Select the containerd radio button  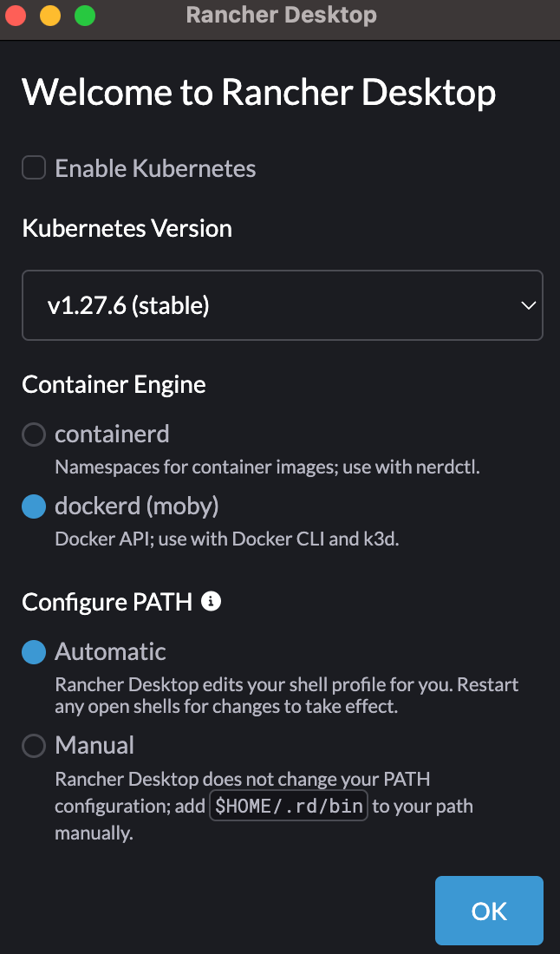pos(34,435)
